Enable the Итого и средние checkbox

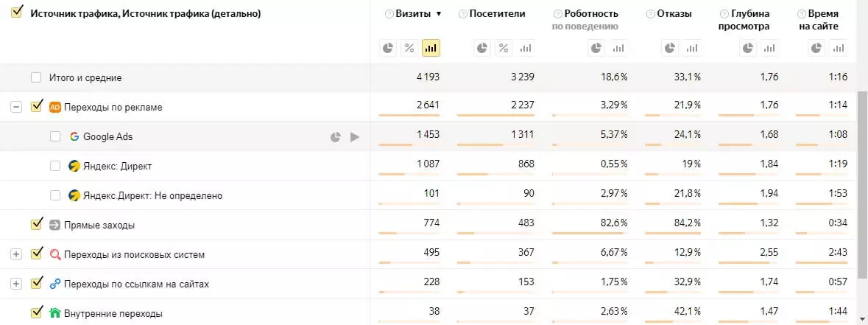point(37,77)
